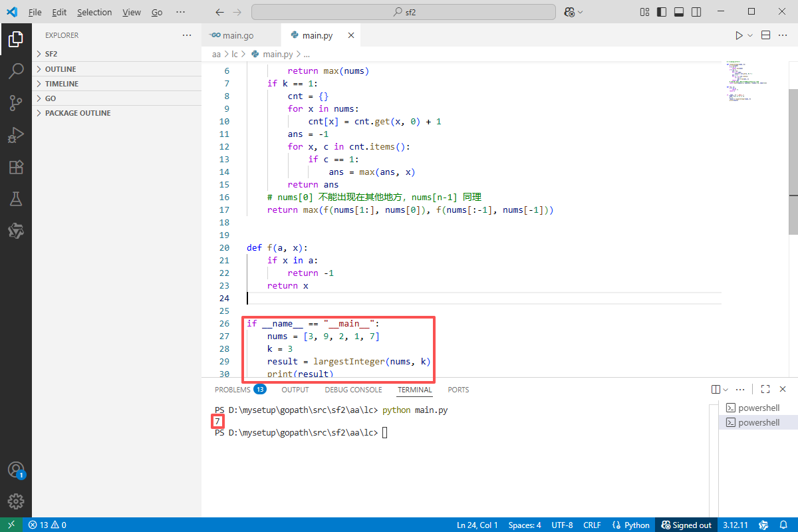Switch to the OUTPUT panel tab
This screenshot has width=798, height=532.
(295, 390)
